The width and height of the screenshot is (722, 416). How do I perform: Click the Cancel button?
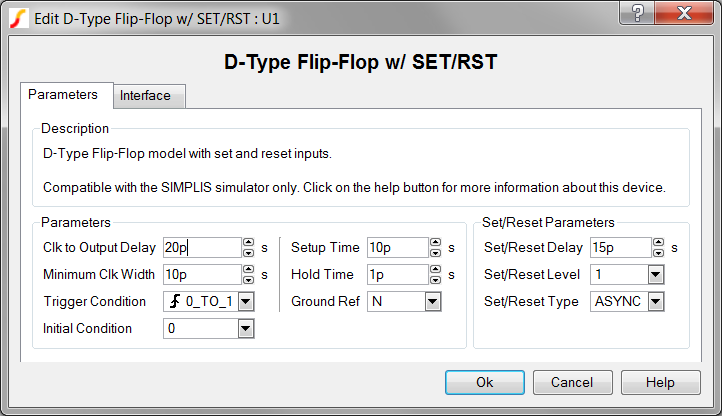pyautogui.click(x=573, y=382)
